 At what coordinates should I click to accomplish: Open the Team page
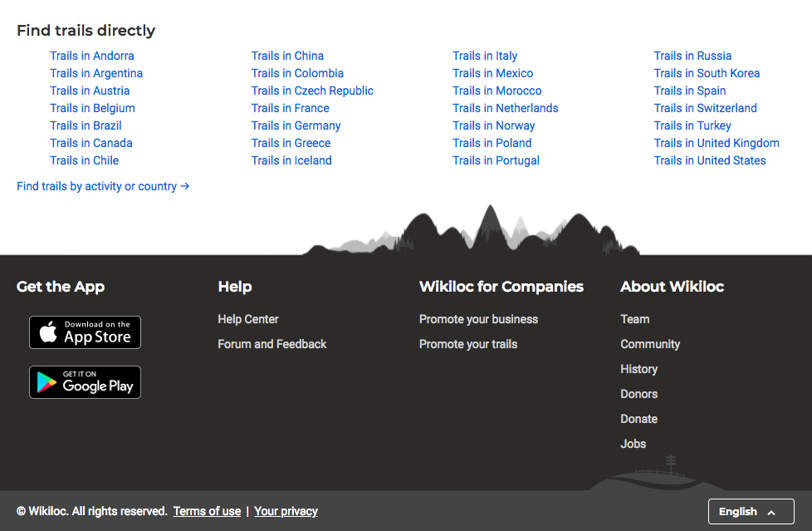click(x=635, y=319)
